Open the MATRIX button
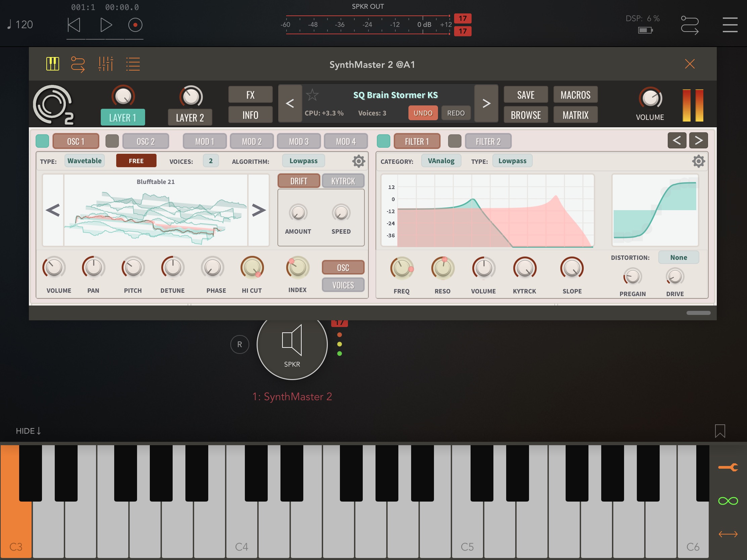 click(x=575, y=115)
